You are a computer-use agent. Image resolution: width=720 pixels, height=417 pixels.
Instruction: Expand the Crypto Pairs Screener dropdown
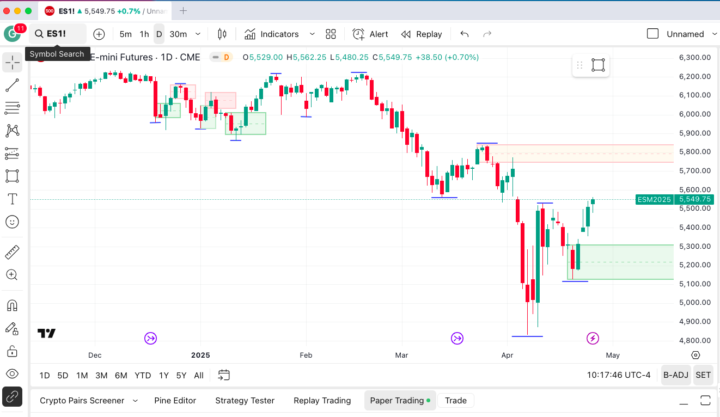(135, 400)
